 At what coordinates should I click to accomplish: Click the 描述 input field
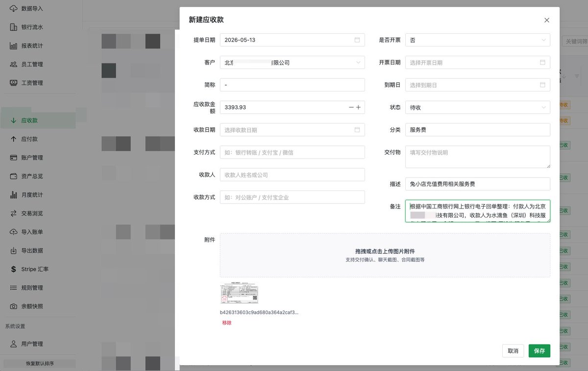478,184
